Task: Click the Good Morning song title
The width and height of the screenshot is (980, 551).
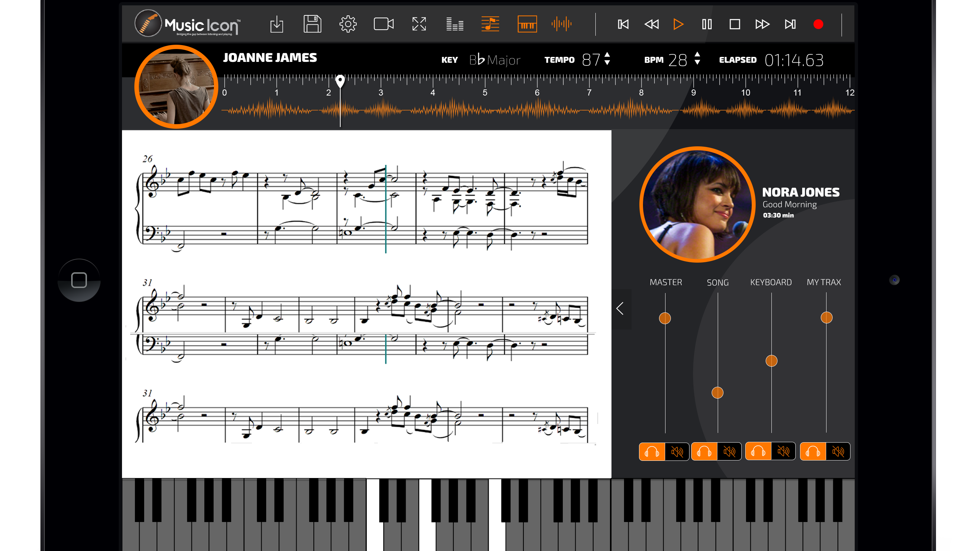Action: click(789, 204)
